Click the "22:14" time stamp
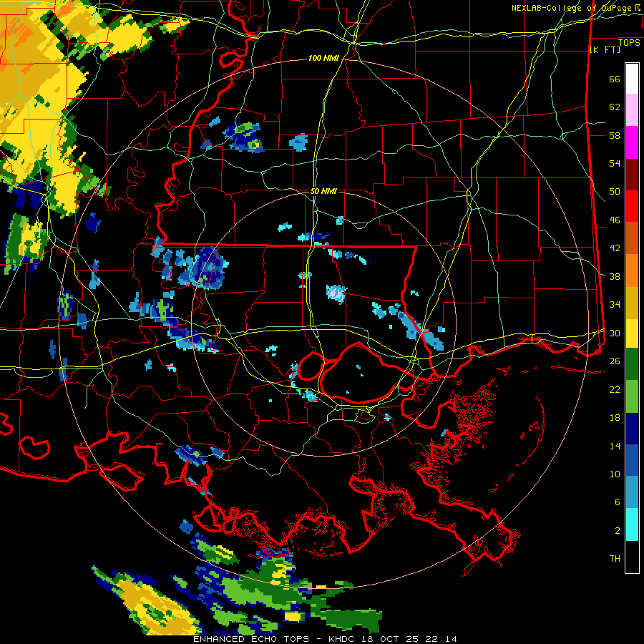644x644 pixels. (x=440, y=639)
